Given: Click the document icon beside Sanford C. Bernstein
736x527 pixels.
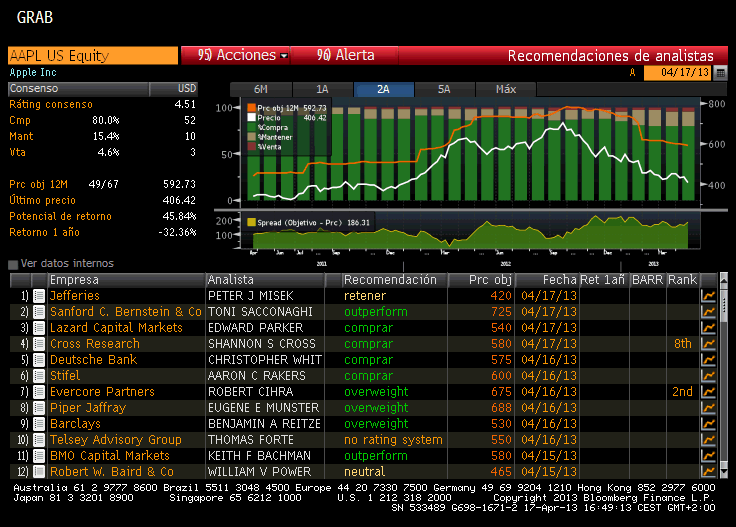Looking at the screenshot, I should click(x=39, y=312).
